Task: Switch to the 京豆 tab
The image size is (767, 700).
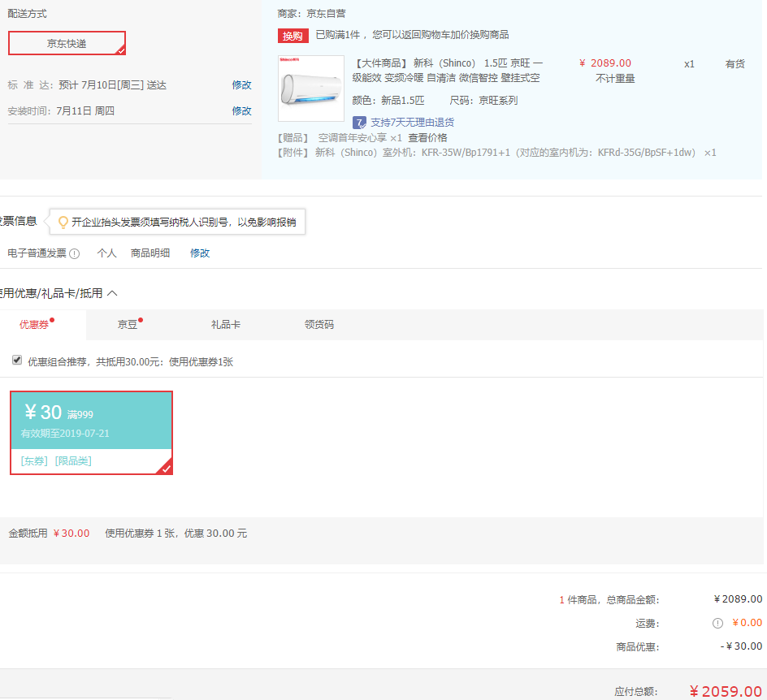Action: click(128, 325)
